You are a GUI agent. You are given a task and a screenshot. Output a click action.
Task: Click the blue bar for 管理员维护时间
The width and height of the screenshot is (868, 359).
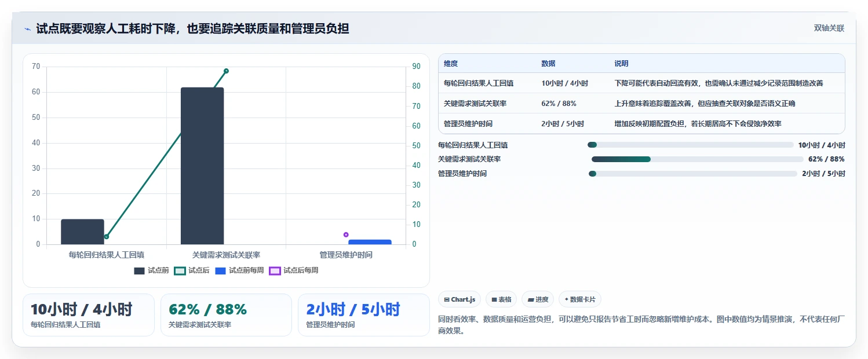(370, 242)
